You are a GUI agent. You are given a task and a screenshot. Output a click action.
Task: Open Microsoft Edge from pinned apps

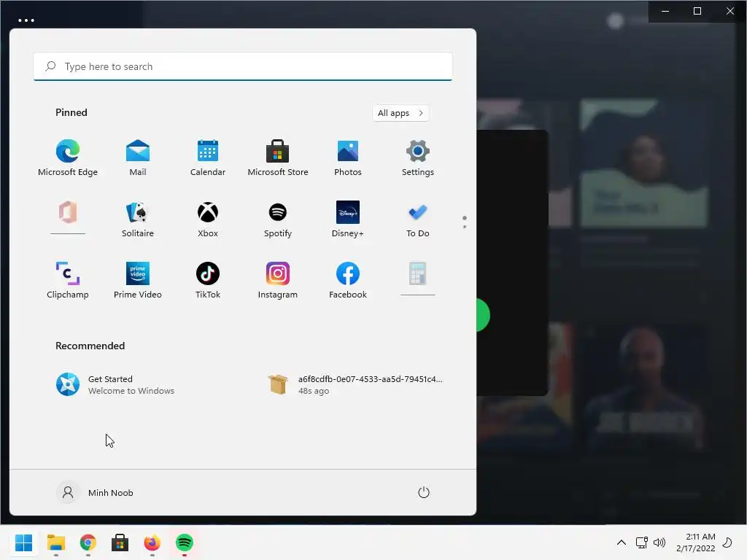pyautogui.click(x=68, y=158)
